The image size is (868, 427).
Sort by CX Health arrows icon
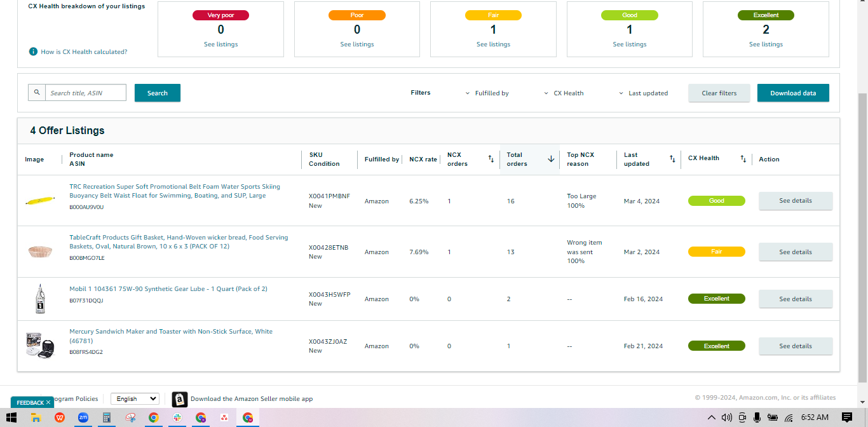click(x=743, y=159)
